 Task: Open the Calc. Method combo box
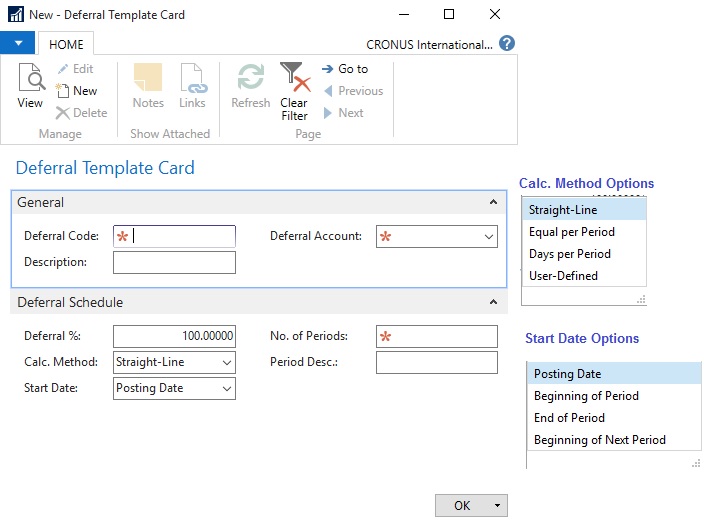(x=227, y=362)
